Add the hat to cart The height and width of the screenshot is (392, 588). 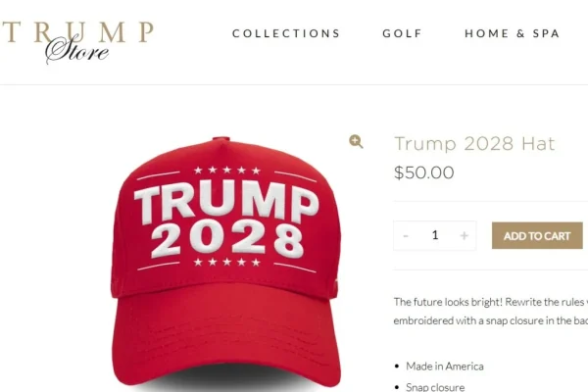(x=537, y=235)
